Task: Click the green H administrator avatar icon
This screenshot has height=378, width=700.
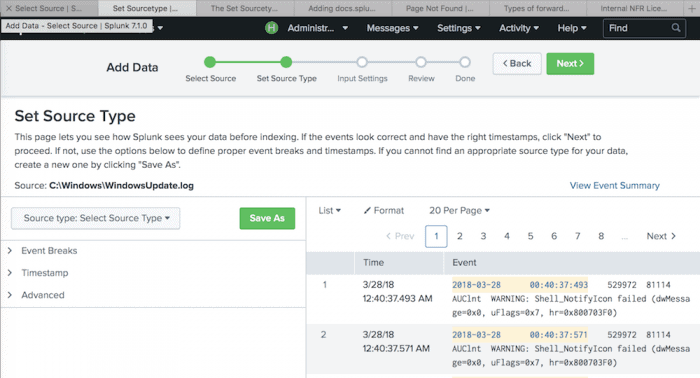Action: pos(271,28)
